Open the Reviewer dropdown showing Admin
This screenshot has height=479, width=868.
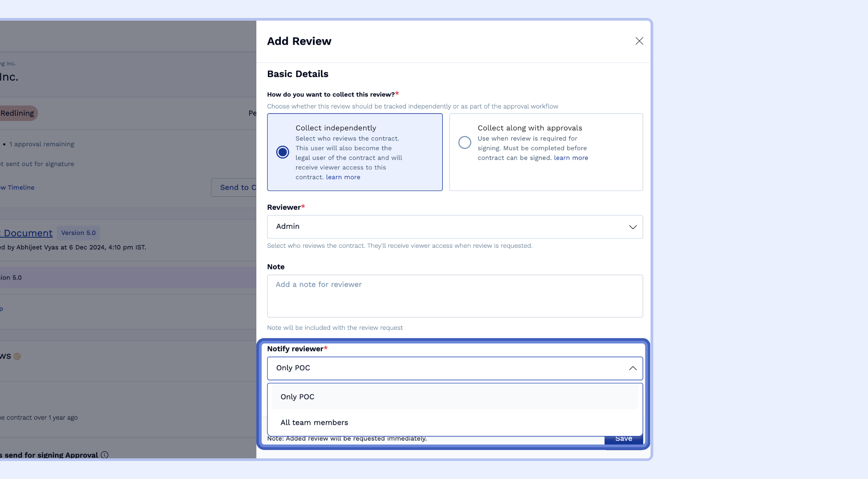pyautogui.click(x=454, y=226)
